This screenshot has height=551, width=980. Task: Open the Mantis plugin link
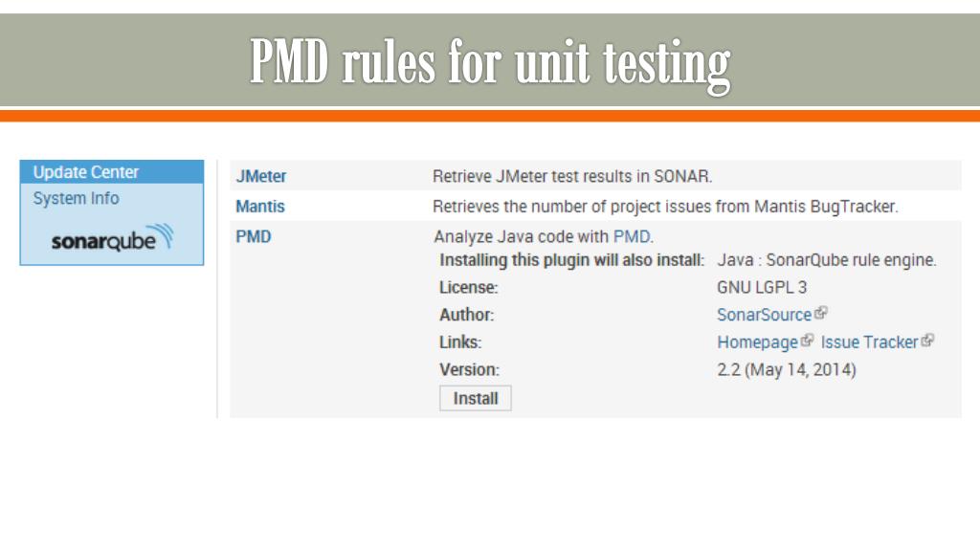click(x=260, y=207)
